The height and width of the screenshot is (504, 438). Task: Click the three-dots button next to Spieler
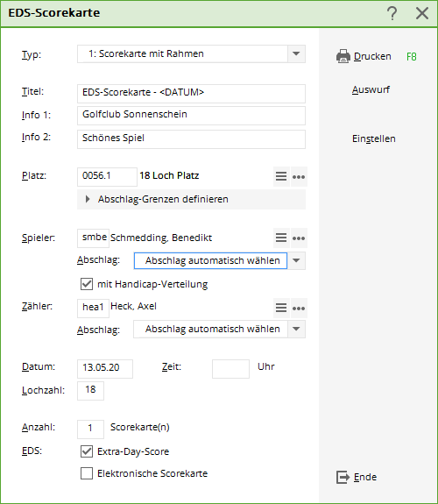[299, 238]
